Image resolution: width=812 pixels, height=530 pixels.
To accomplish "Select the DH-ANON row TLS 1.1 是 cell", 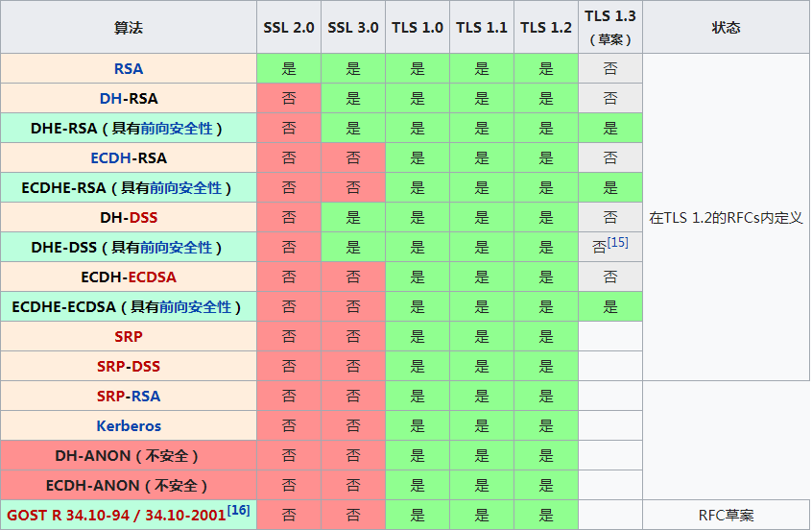I will pos(482,456).
